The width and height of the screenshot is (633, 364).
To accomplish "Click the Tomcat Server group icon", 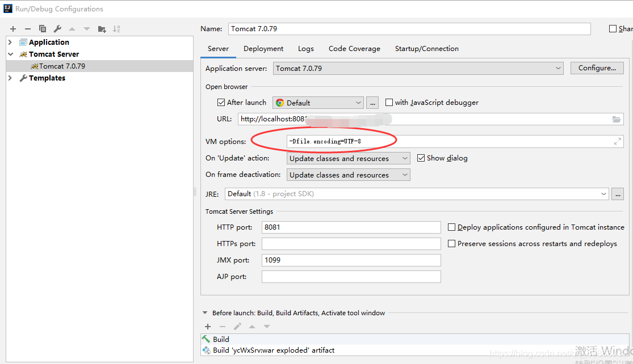I will [23, 54].
